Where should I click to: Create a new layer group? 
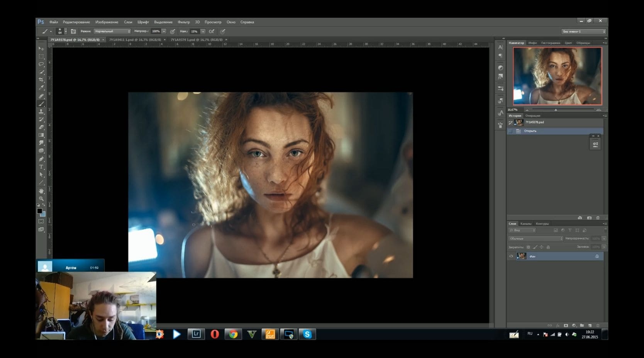coord(582,326)
